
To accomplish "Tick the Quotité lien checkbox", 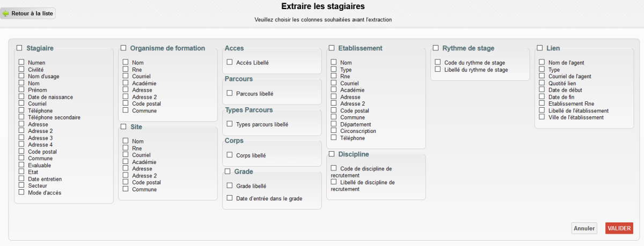I will 542,83.
